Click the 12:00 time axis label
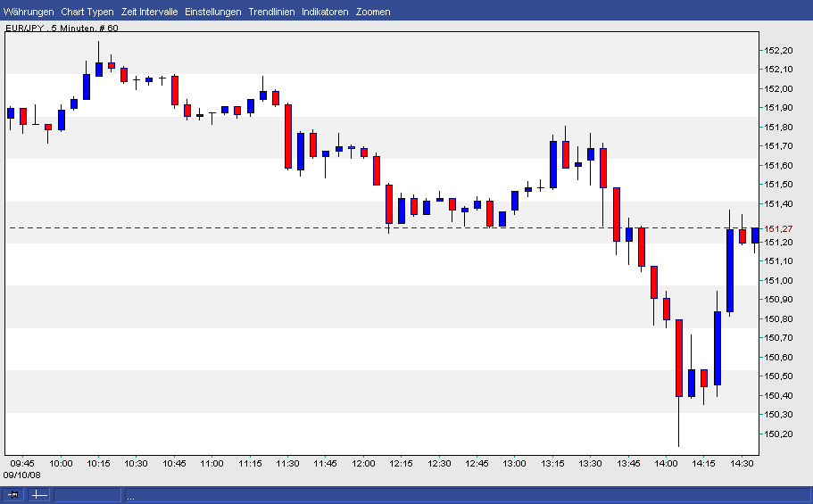 363,464
